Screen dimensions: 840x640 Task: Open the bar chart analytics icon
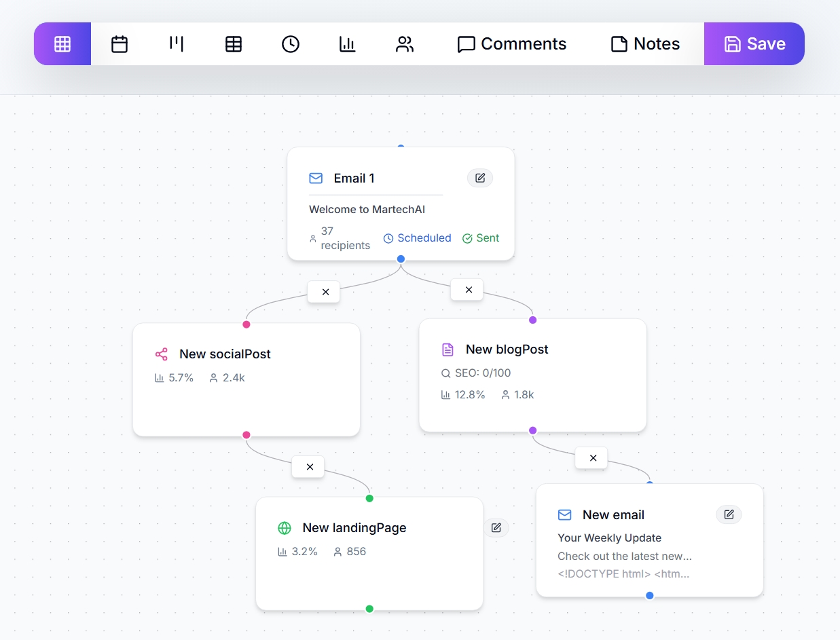348,44
